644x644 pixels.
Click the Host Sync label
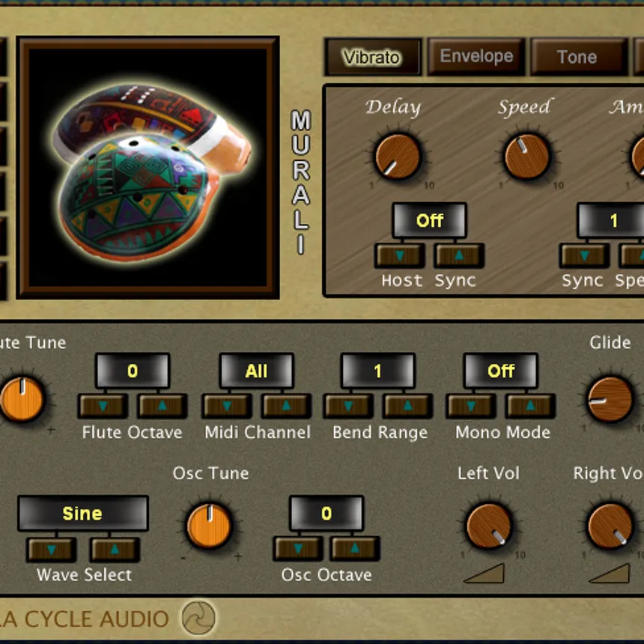[428, 281]
